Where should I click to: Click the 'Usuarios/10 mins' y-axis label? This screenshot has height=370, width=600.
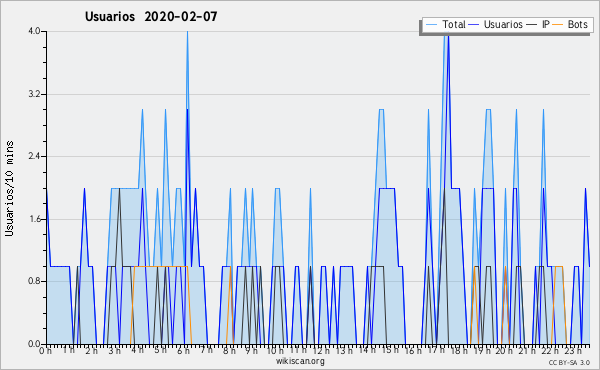pos(9,189)
